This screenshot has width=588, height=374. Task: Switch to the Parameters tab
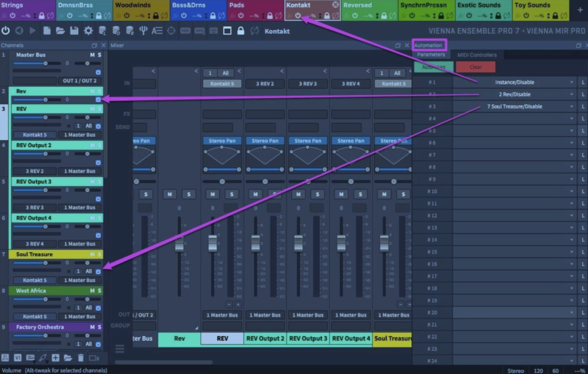click(431, 55)
